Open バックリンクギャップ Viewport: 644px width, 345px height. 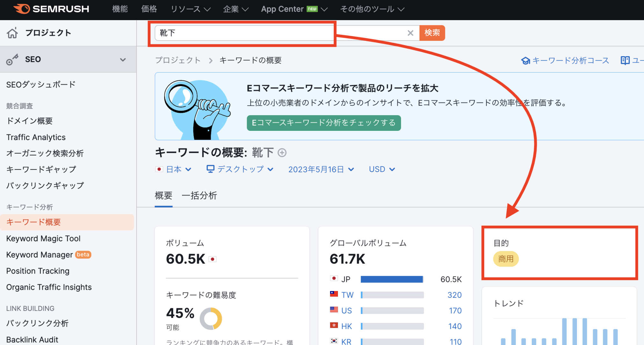[x=45, y=185]
